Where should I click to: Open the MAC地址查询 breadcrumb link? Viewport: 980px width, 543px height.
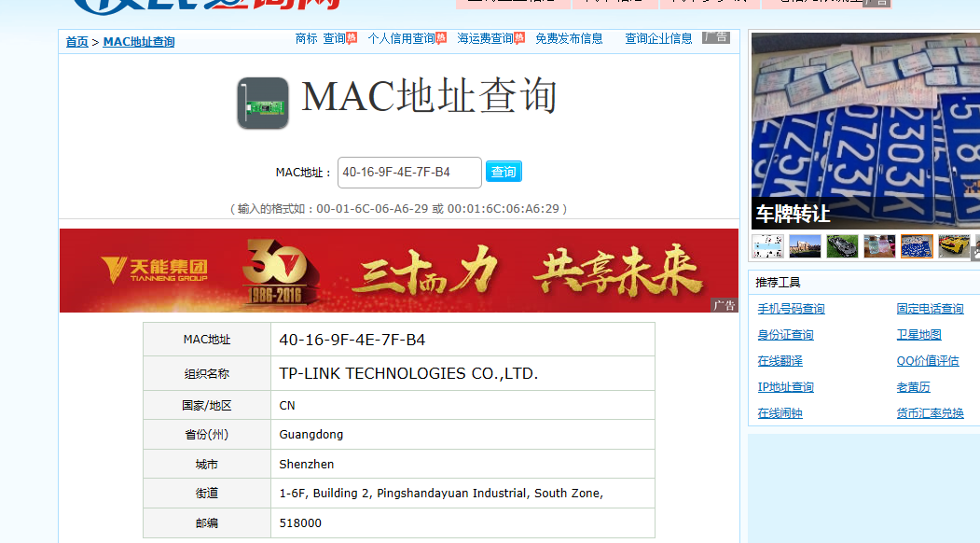coord(139,42)
